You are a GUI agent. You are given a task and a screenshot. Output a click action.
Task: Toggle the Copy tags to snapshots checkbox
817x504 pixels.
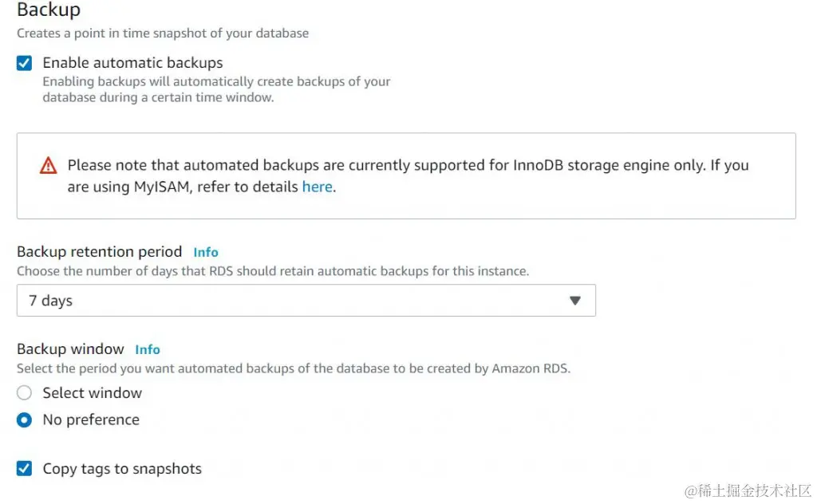25,469
